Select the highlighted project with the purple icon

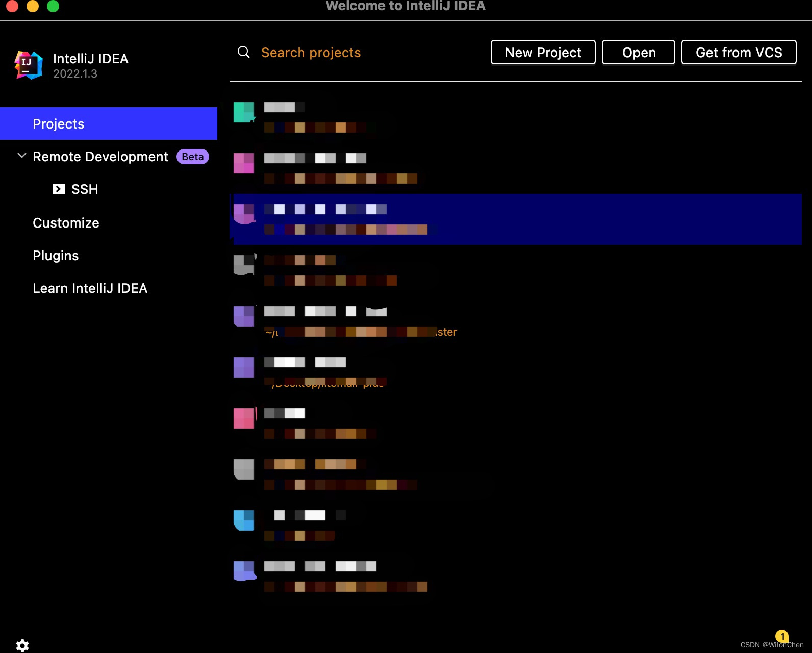pos(516,219)
